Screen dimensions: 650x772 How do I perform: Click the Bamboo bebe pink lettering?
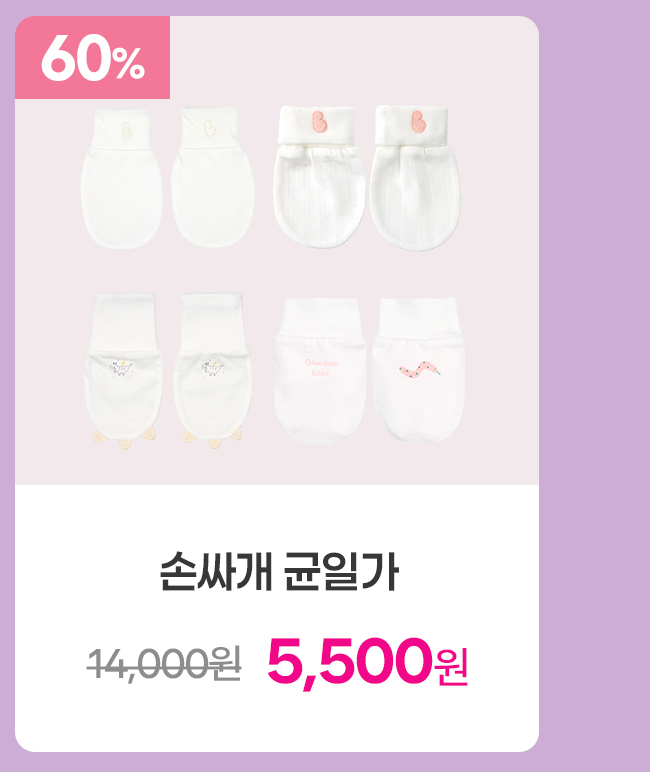click(x=321, y=367)
